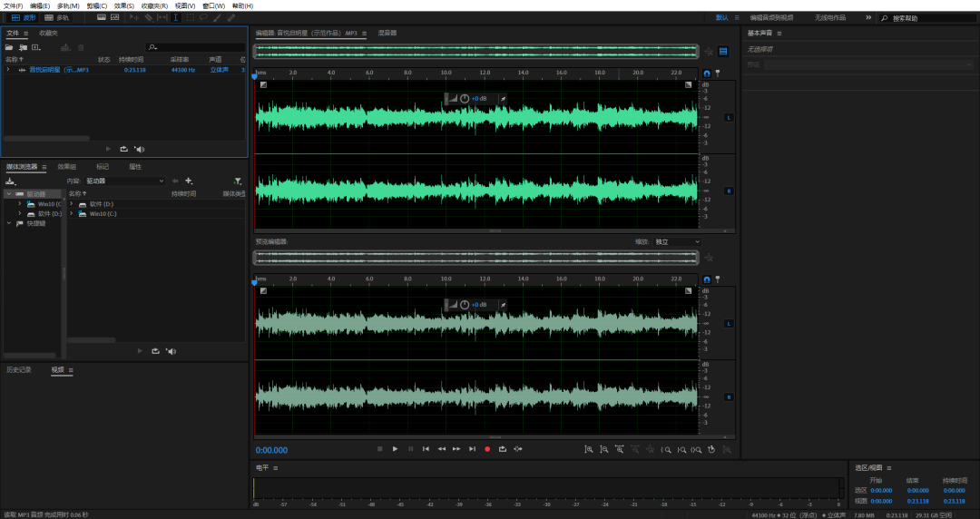Select the Time Selection tool

[x=176, y=17]
